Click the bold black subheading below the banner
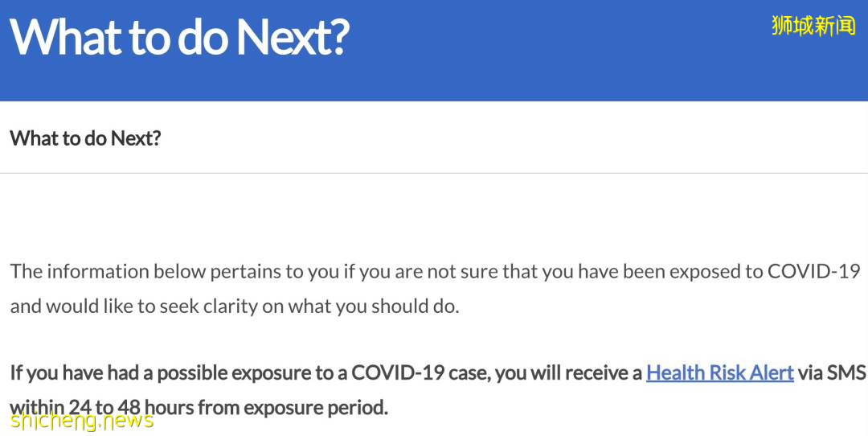The image size is (868, 436). [85, 138]
